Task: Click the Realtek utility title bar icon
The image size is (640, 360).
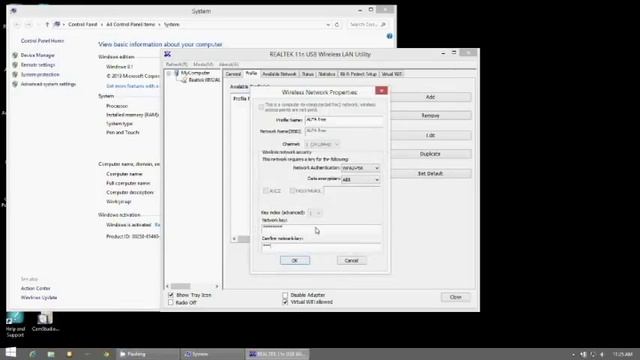Action: point(167,54)
